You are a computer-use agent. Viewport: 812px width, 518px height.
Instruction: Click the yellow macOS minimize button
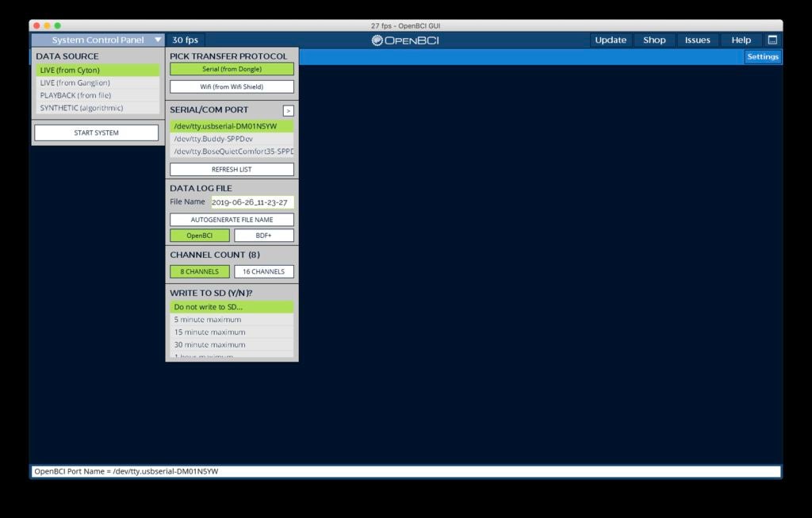pyautogui.click(x=47, y=25)
